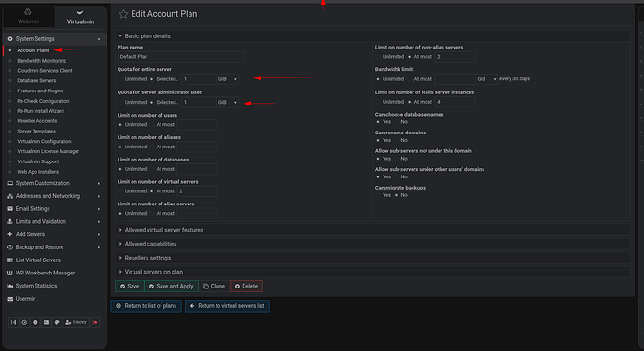Click Return to virtual servers list

[x=227, y=306]
